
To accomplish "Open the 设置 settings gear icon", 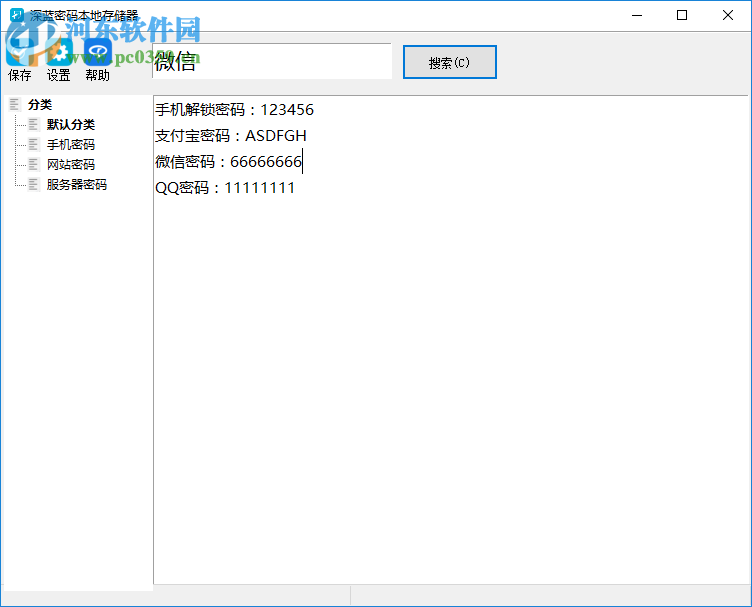I will tap(59, 52).
